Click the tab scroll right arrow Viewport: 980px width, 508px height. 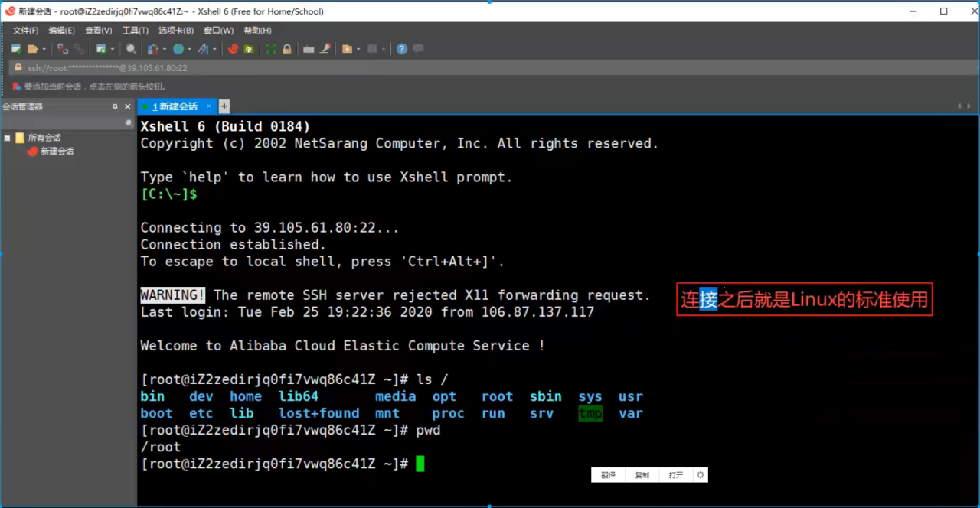coord(969,106)
